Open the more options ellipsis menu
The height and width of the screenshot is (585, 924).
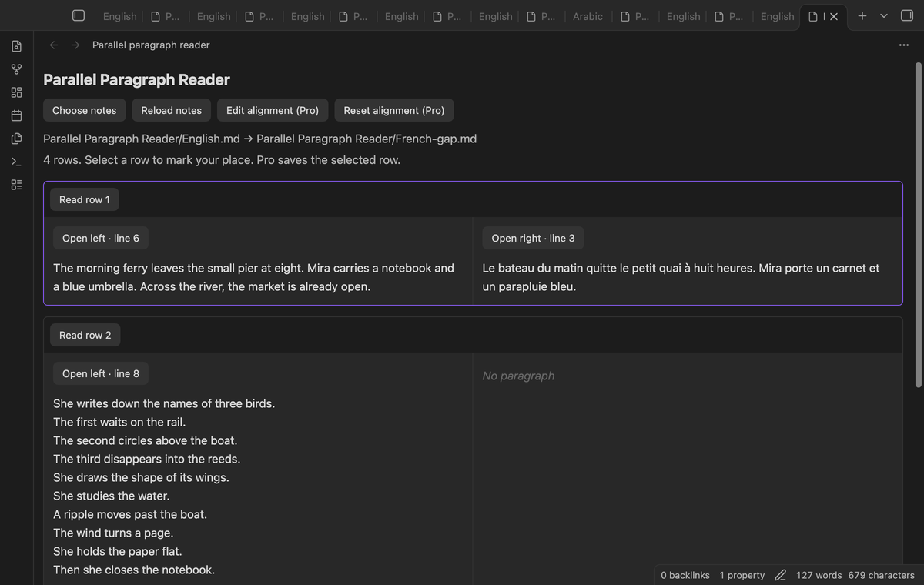click(x=903, y=45)
